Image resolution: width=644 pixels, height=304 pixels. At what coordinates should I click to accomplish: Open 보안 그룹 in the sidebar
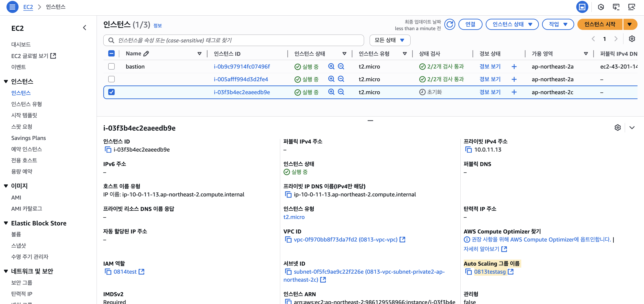pyautogui.click(x=21, y=283)
